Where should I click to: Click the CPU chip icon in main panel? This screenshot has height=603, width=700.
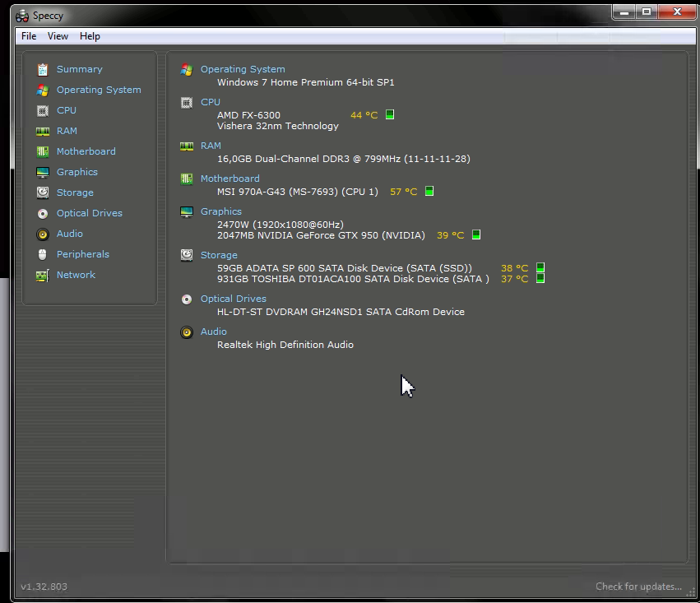click(x=187, y=103)
